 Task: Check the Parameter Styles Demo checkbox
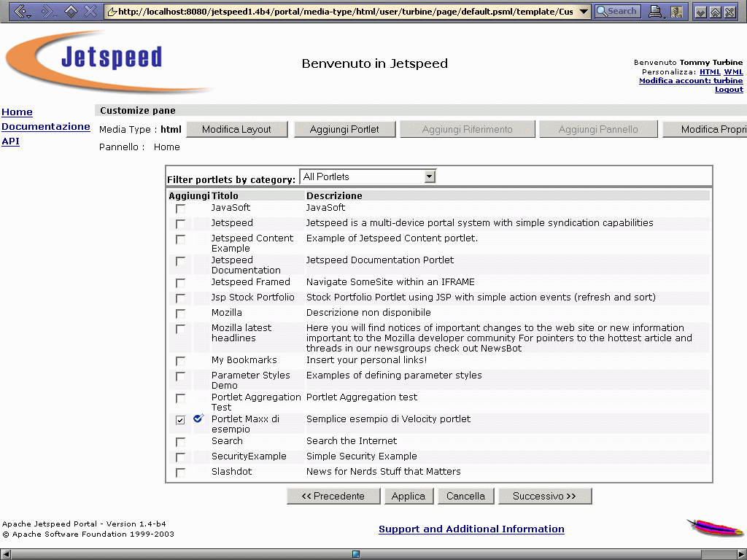tap(180, 376)
